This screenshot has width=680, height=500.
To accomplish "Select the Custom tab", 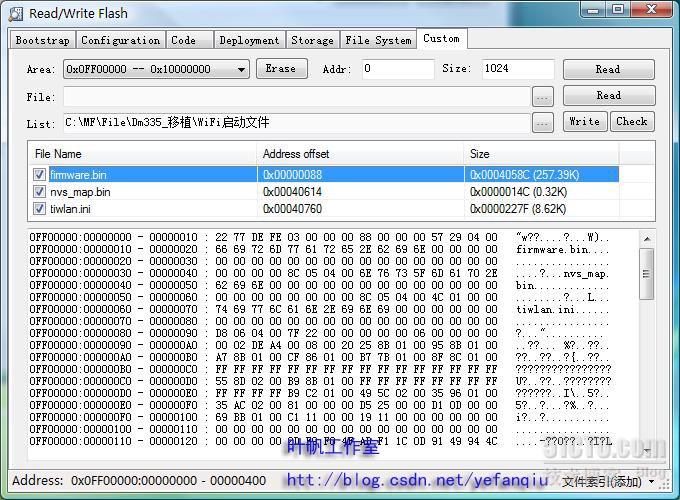I will (441, 39).
